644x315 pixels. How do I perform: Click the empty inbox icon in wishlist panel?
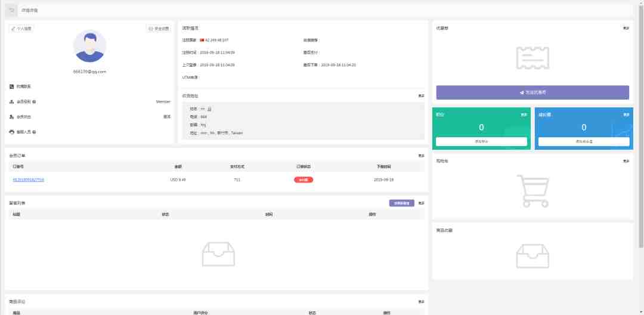[532, 256]
